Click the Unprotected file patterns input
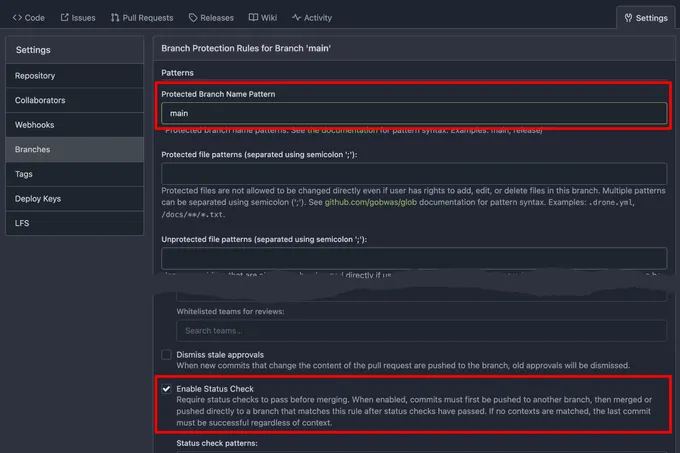The height and width of the screenshot is (453, 680). [x=414, y=257]
